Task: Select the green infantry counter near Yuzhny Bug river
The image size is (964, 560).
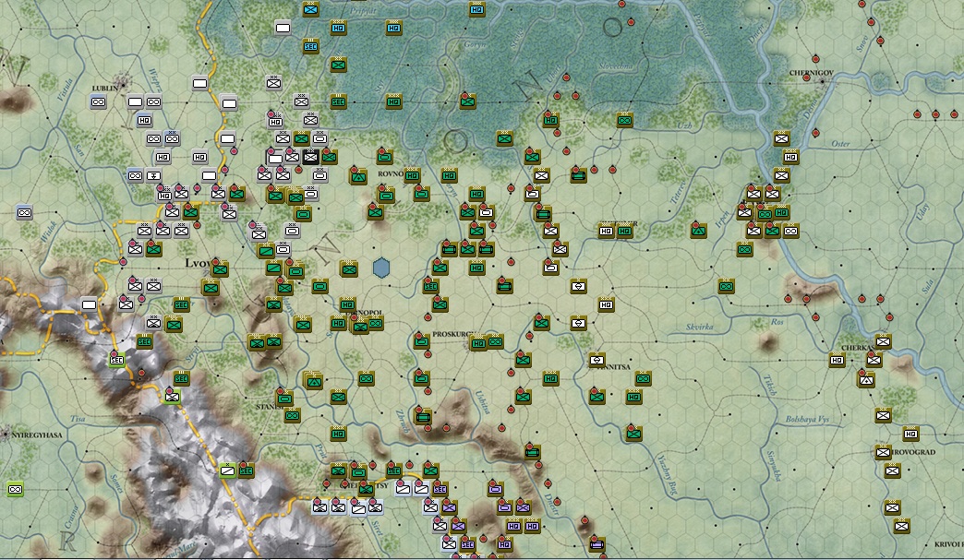Action: (x=633, y=435)
